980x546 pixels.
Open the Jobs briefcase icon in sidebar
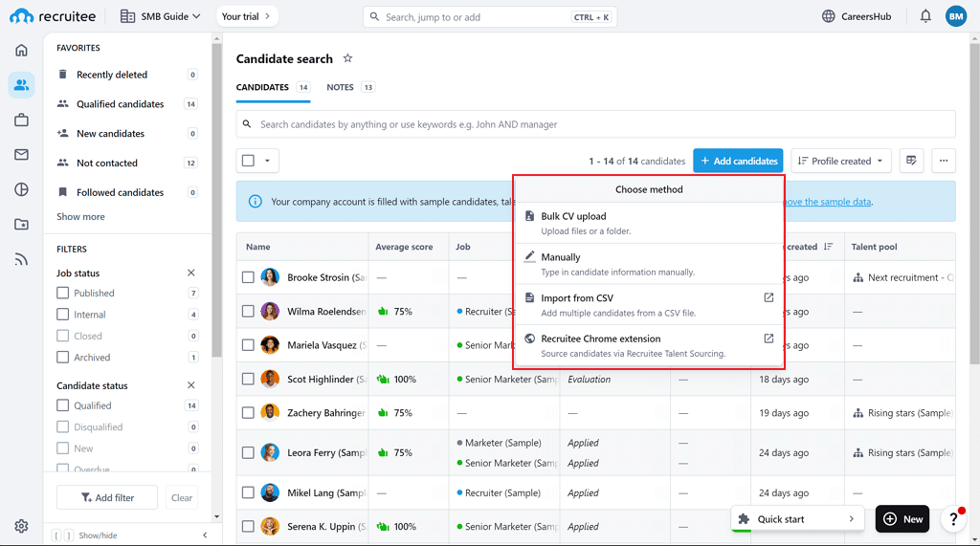[21, 120]
